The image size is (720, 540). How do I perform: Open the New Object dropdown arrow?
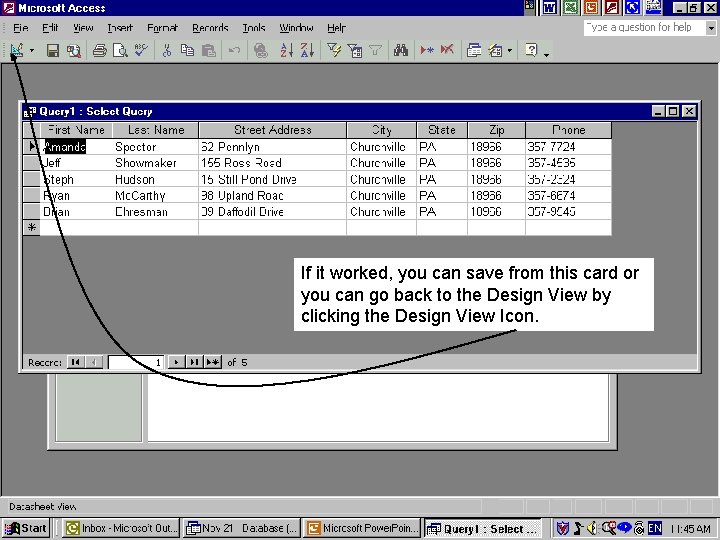coord(510,51)
